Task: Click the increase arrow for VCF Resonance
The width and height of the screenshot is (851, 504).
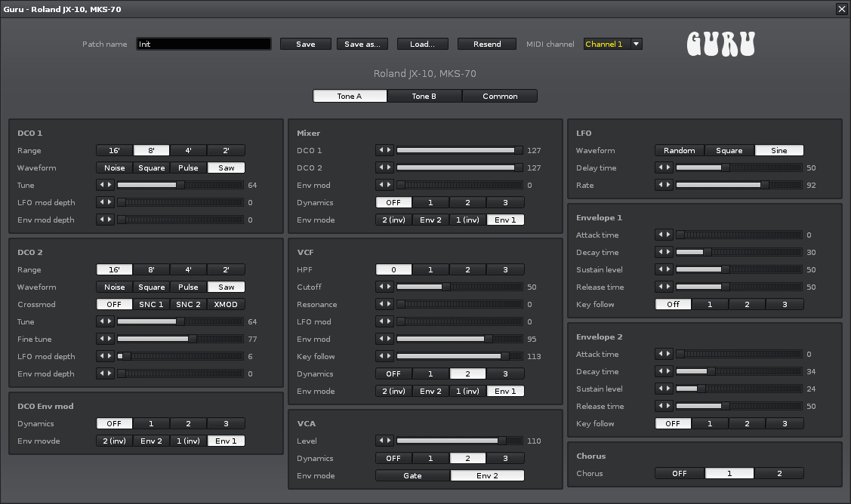Action: point(389,304)
